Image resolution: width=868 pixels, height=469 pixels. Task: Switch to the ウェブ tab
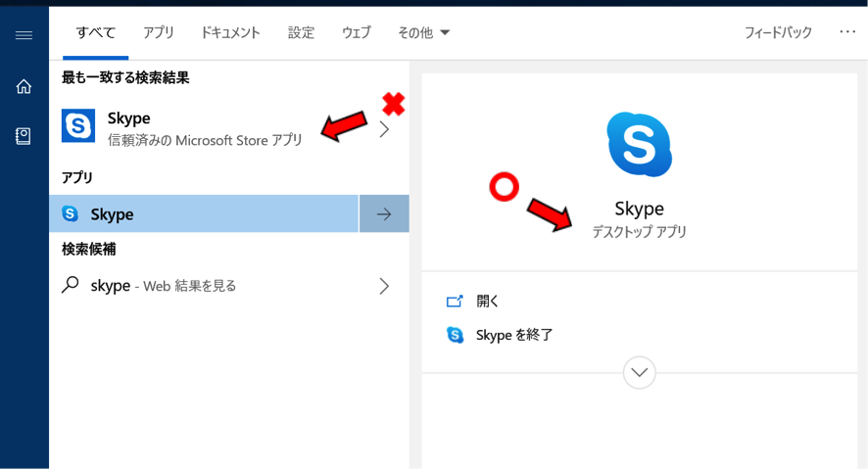pos(356,32)
